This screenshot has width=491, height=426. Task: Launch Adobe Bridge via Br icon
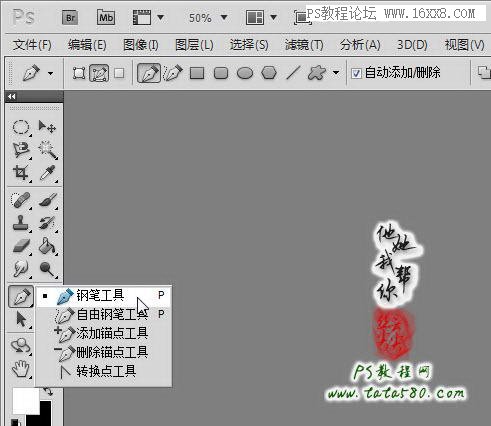click(70, 17)
